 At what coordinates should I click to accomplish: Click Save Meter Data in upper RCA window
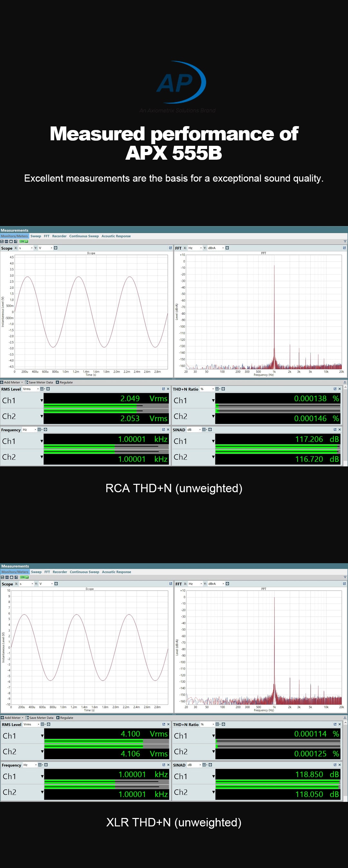(x=39, y=383)
